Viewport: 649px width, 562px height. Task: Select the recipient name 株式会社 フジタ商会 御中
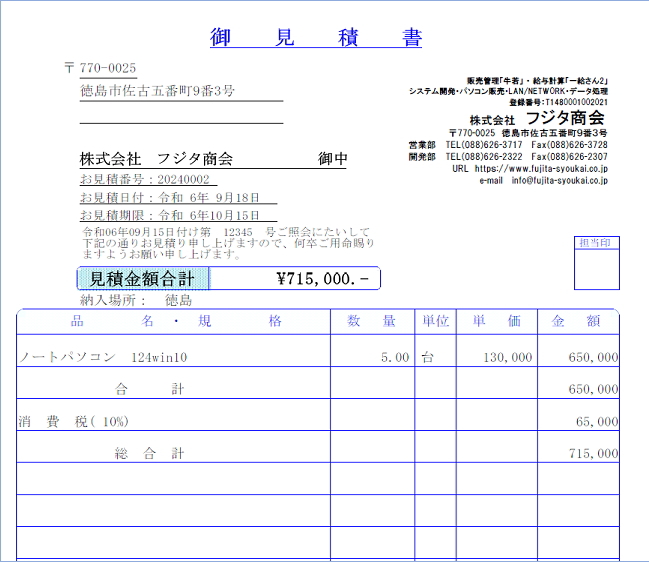point(213,159)
